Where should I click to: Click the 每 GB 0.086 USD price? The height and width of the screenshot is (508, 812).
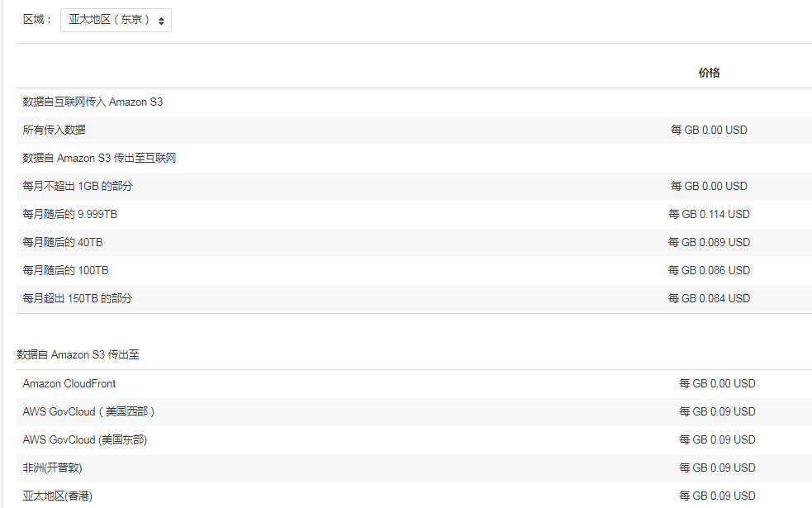(x=709, y=270)
